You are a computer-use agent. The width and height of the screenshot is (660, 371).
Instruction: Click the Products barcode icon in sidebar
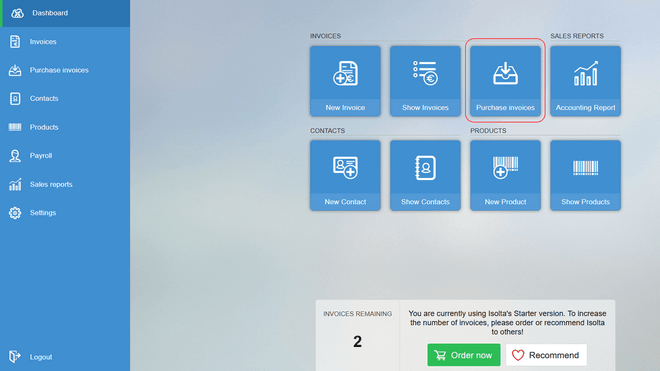(15, 127)
